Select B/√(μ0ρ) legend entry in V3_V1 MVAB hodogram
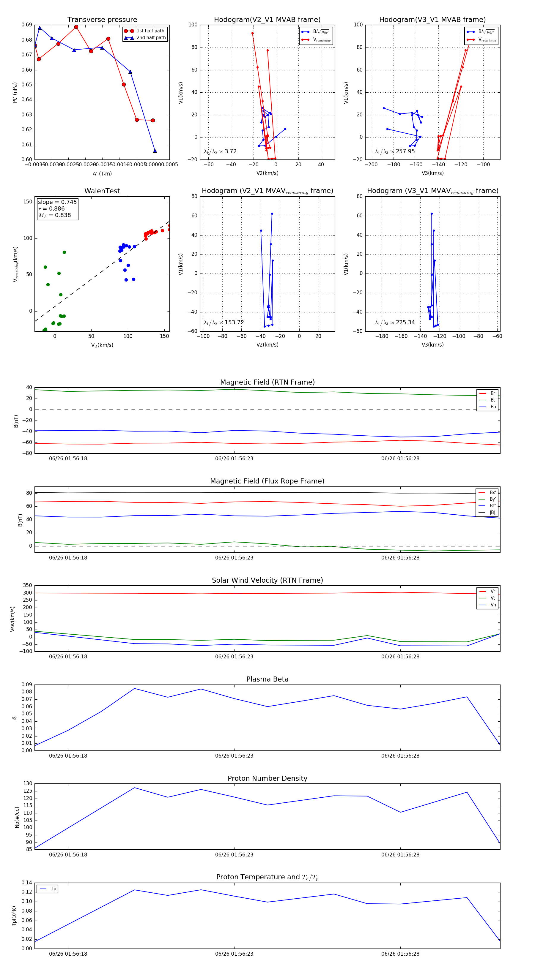The height and width of the screenshot is (980, 535). (x=481, y=32)
